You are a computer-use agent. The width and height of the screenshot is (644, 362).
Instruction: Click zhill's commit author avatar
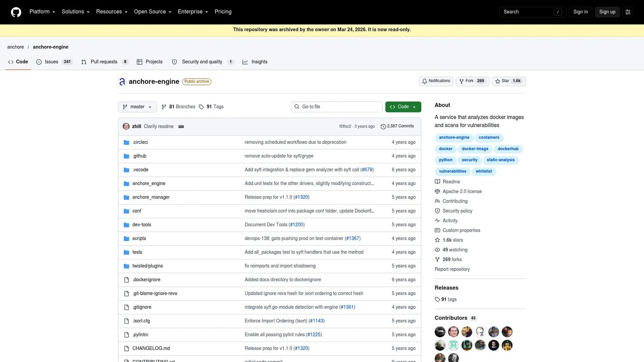[126, 126]
